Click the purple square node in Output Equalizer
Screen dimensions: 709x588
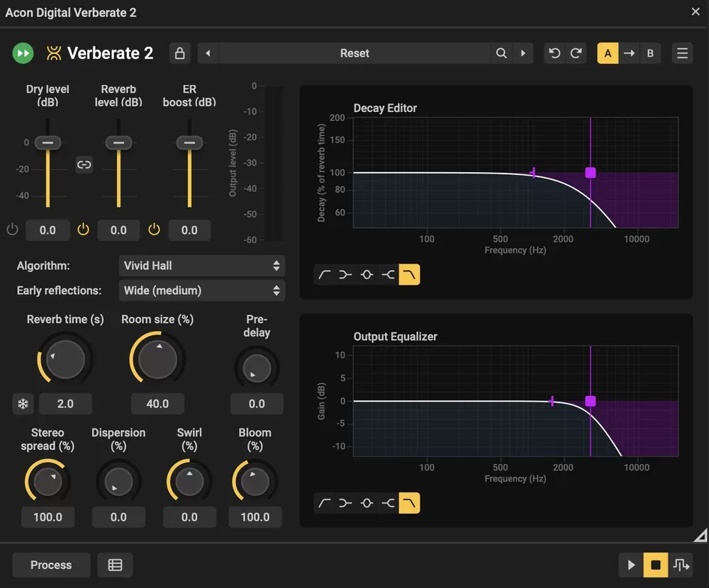click(591, 401)
